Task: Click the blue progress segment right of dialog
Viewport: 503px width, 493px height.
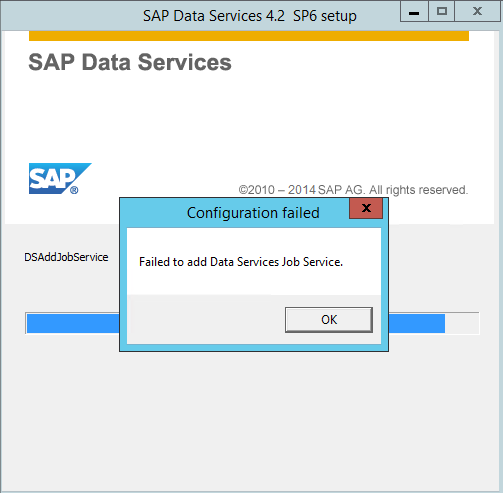Action: point(417,323)
